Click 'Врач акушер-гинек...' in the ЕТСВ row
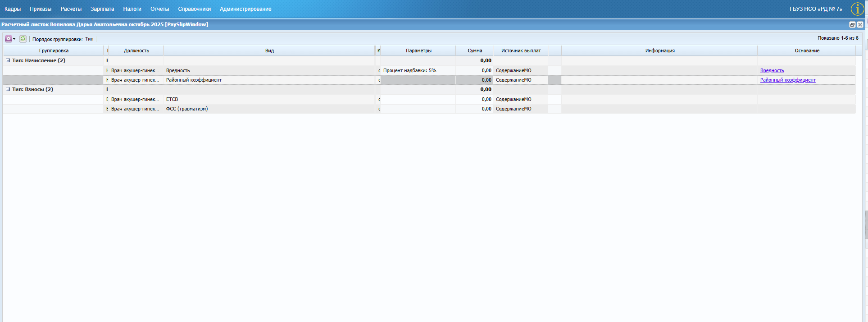 pos(135,99)
